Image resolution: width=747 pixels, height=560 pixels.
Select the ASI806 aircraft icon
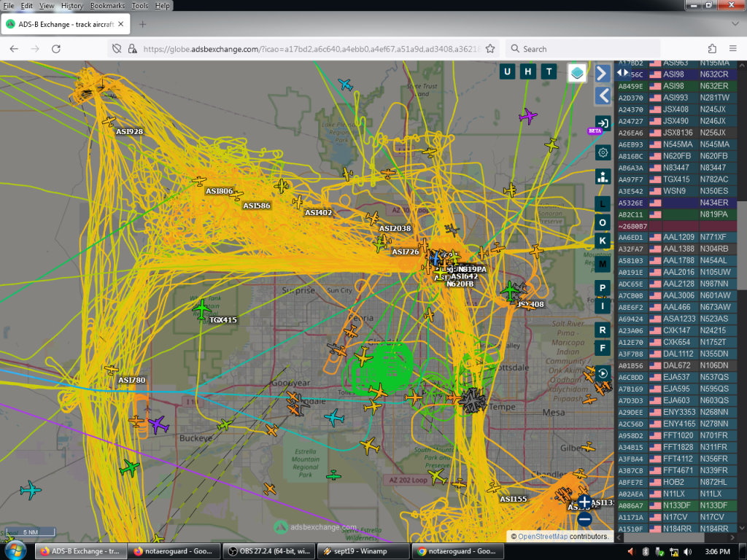198,181
